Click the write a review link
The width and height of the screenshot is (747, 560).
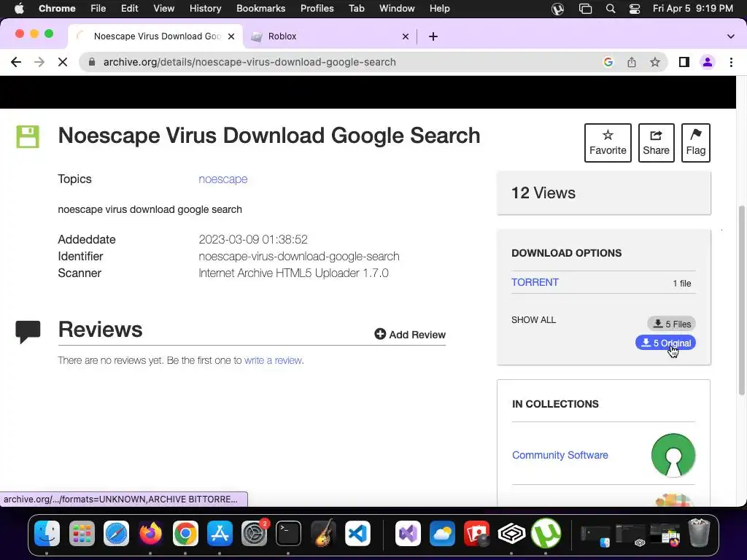tap(274, 360)
